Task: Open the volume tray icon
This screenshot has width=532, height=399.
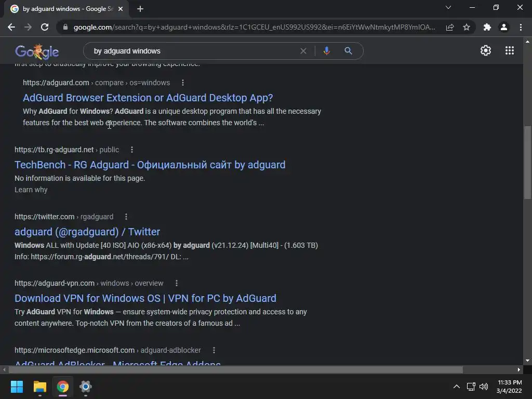Action: coord(484,387)
